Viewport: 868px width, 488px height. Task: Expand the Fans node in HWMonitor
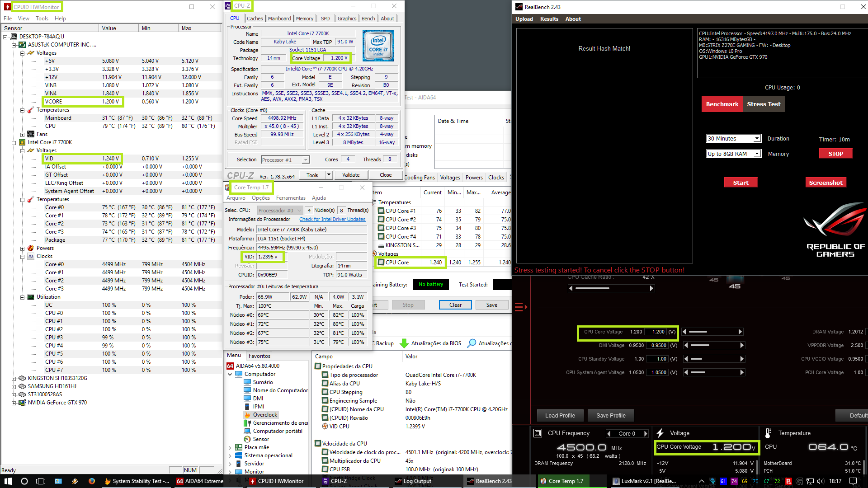click(x=22, y=134)
